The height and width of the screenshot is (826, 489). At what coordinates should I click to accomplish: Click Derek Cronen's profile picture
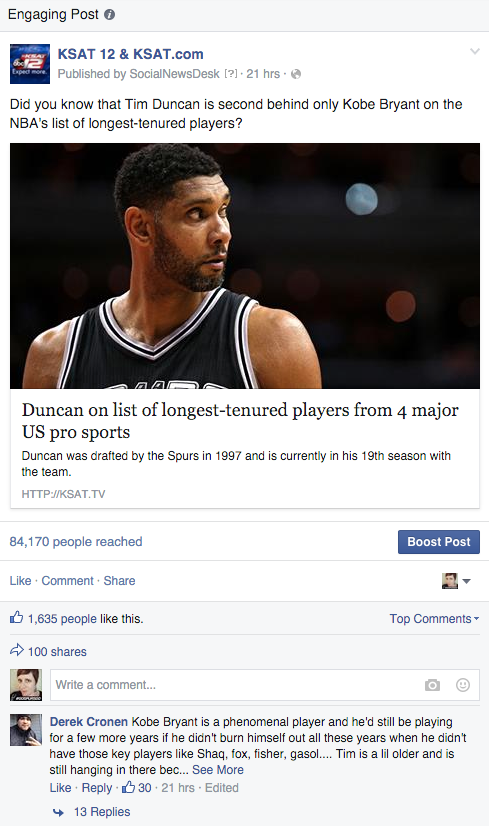(26, 730)
